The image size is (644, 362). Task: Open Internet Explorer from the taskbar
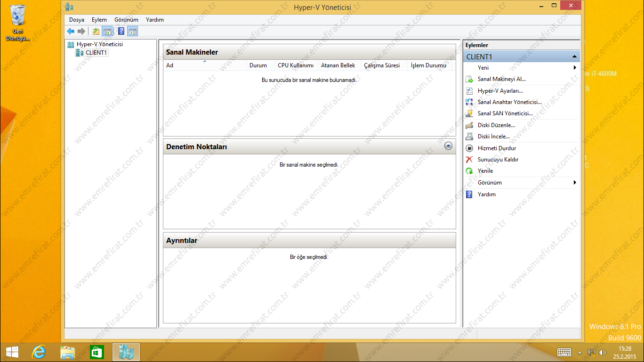(x=39, y=352)
